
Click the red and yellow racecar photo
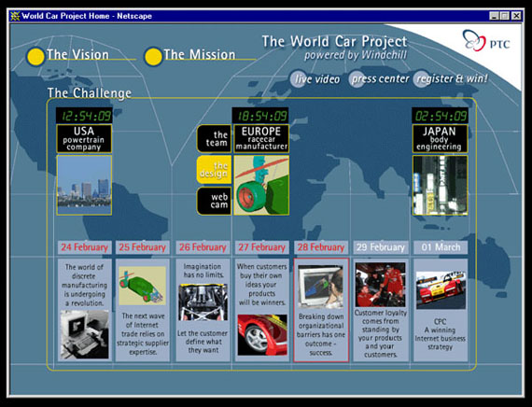[x=441, y=290]
